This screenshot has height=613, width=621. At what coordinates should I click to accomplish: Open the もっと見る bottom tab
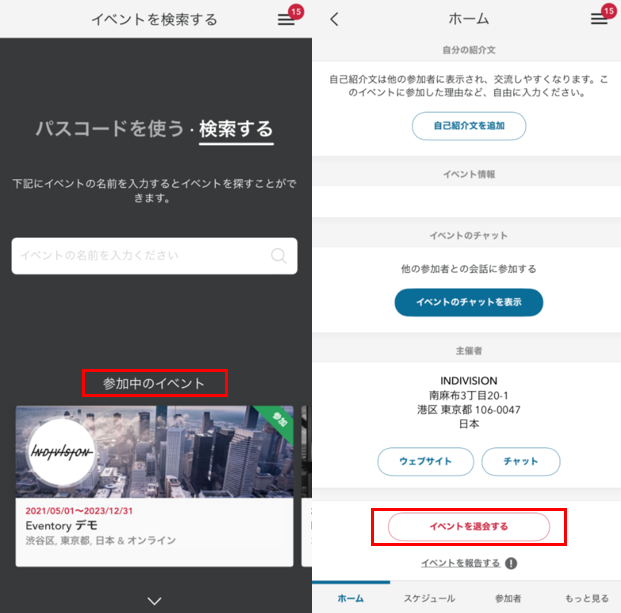coord(587,598)
